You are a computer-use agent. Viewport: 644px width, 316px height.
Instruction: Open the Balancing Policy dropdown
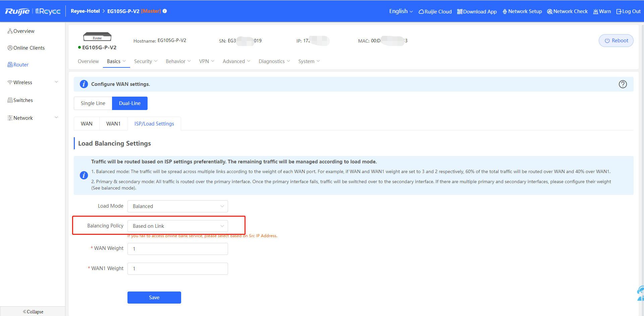coord(177,226)
